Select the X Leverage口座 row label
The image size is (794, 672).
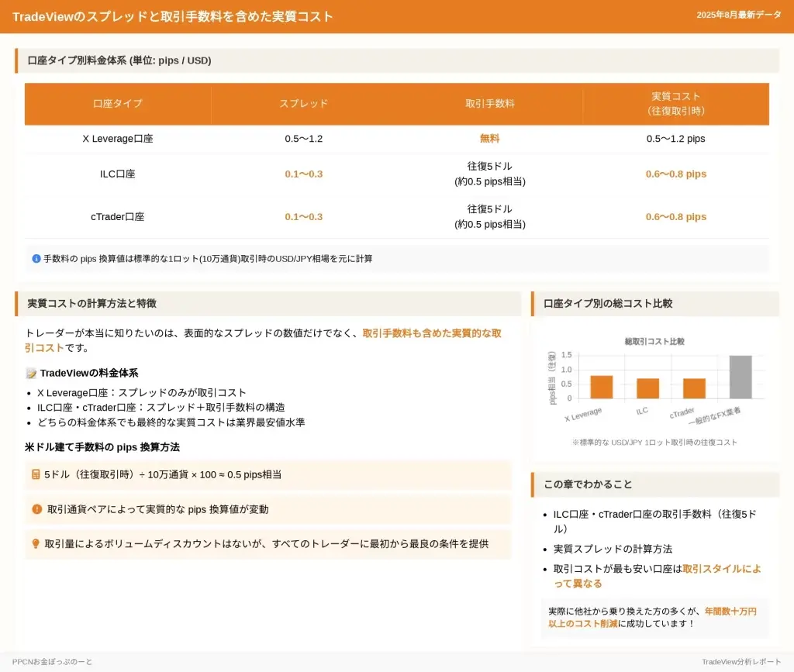[x=118, y=139]
